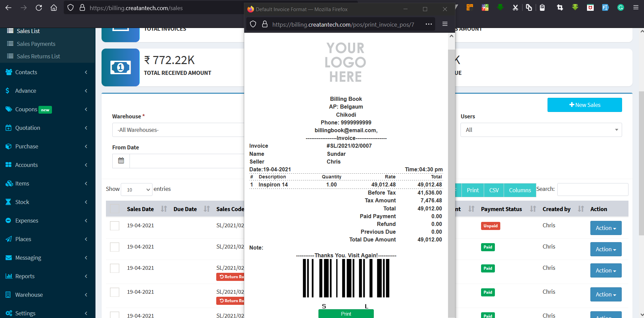The height and width of the screenshot is (318, 644).
Task: Click the cut scissors toolbar icon
Action: [x=515, y=7]
